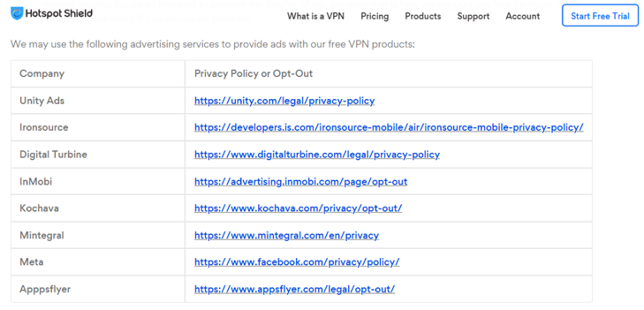Select Support in the top navigation

tap(473, 16)
